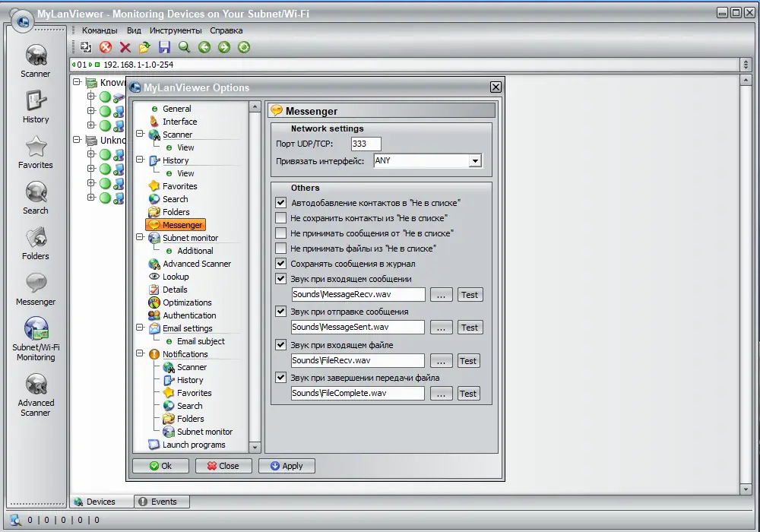Click the open folder toolbar icon
This screenshot has height=532, width=760.
pyautogui.click(x=144, y=47)
